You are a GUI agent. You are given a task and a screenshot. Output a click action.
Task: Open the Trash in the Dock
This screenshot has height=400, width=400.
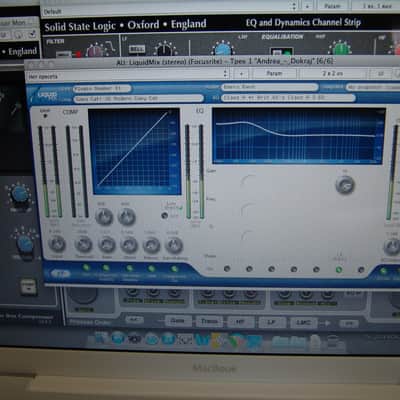pyautogui.click(x=332, y=341)
